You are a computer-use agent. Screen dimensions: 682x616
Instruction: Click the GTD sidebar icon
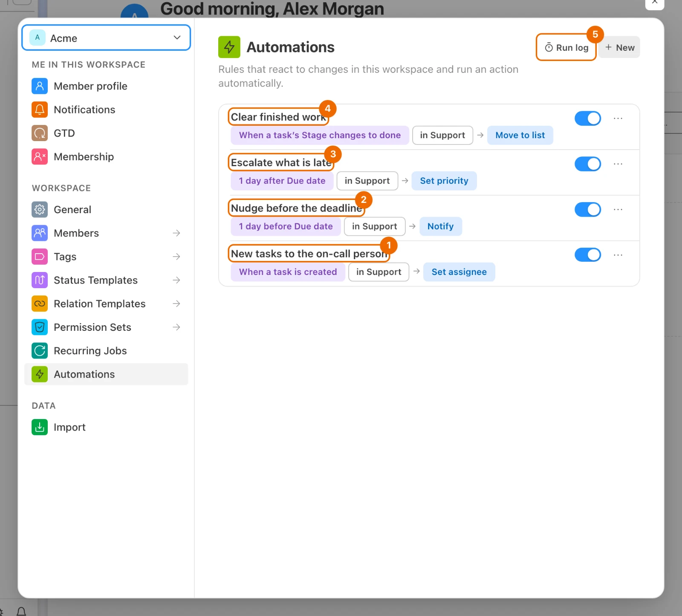tap(40, 133)
